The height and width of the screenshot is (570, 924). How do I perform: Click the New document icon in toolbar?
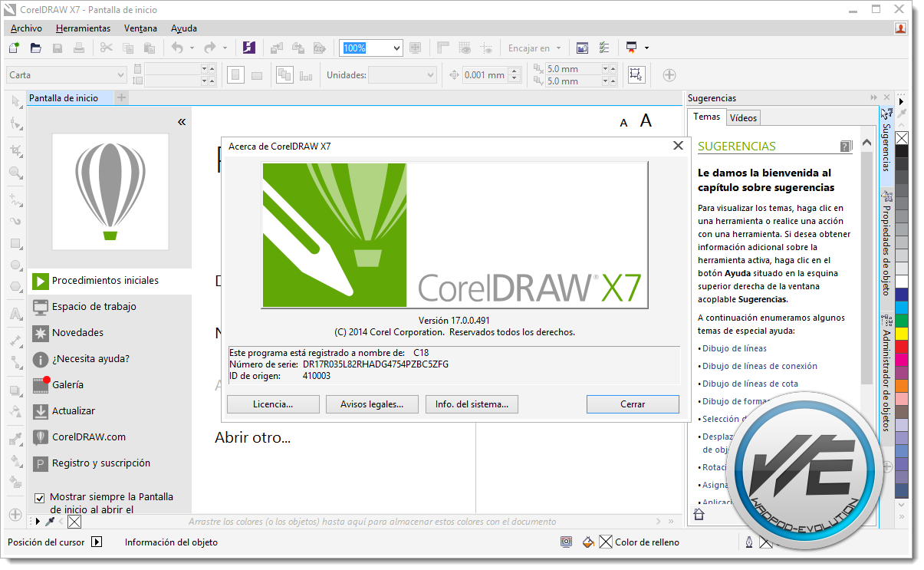tap(14, 48)
